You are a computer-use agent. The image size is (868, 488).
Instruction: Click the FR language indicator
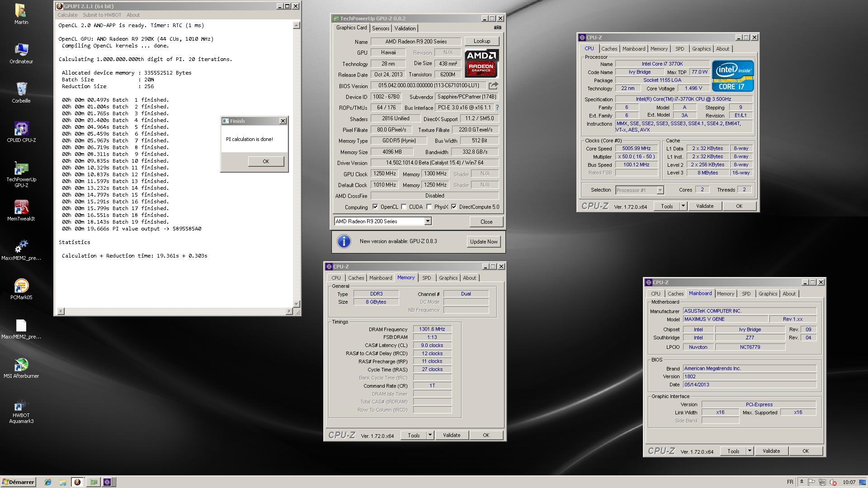[x=790, y=482]
